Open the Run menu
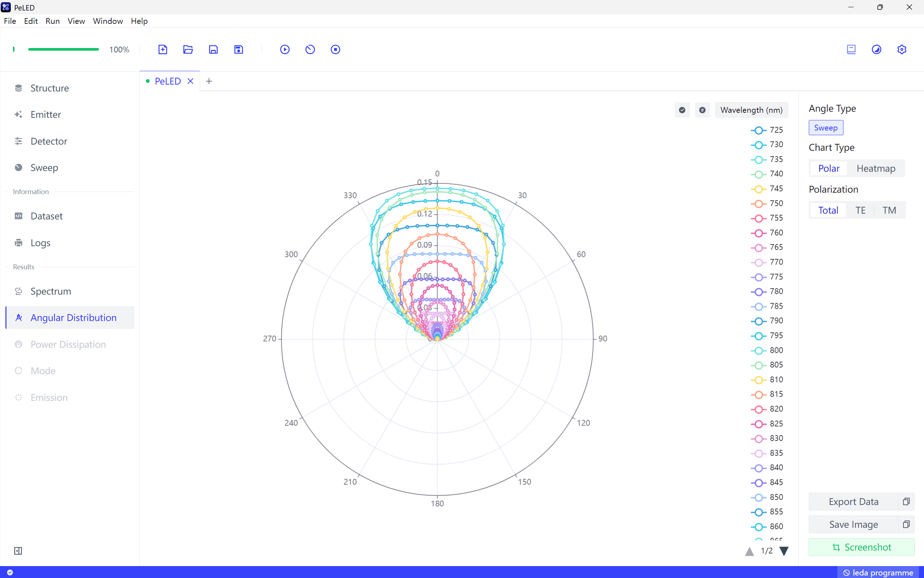This screenshot has height=578, width=924. [x=53, y=21]
